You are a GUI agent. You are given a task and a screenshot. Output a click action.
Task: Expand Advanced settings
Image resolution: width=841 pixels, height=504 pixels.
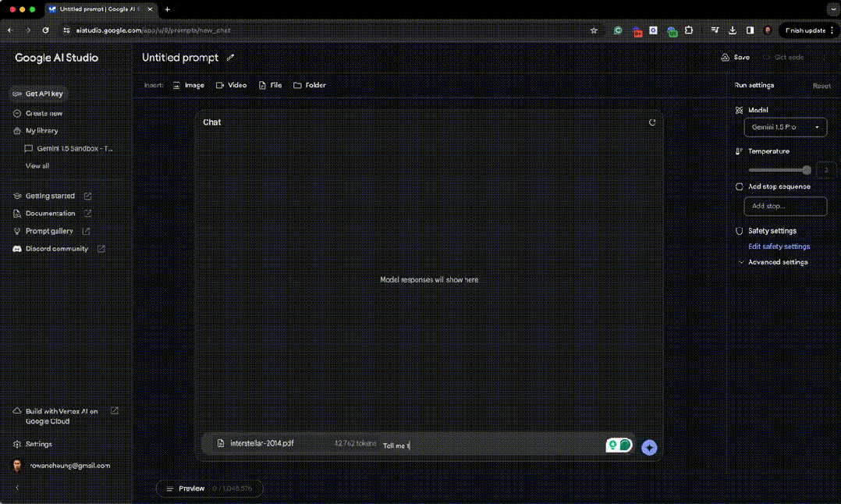tap(773, 262)
